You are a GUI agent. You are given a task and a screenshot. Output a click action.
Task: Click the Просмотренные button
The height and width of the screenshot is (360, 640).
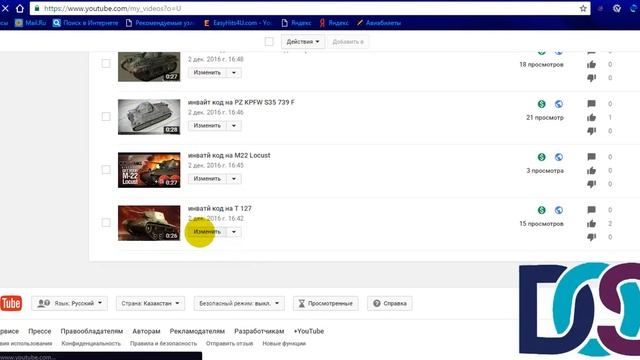(326, 303)
